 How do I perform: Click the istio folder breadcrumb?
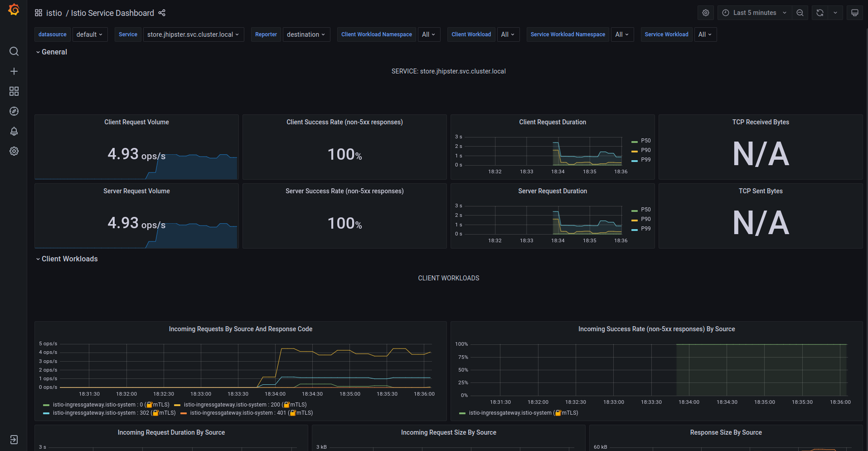54,13
